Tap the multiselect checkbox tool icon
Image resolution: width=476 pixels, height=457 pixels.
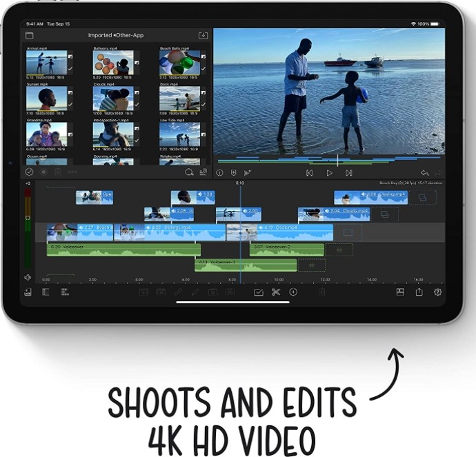[258, 292]
